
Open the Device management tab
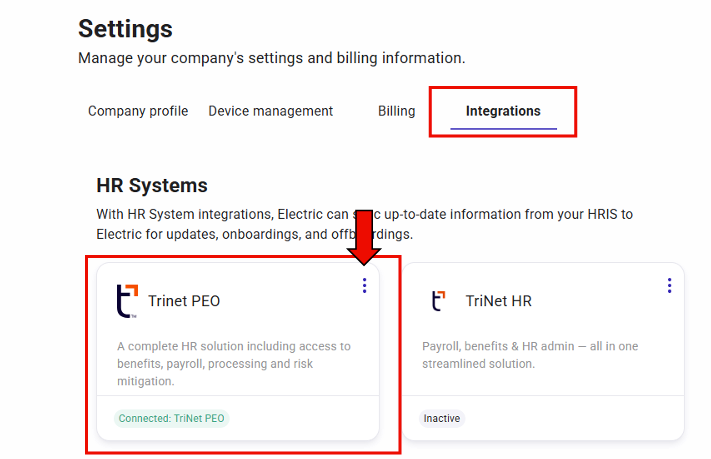(x=270, y=111)
